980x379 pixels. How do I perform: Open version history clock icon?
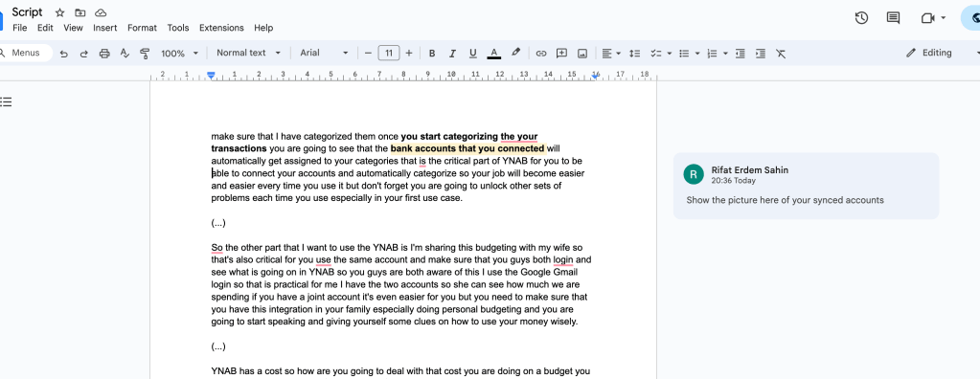coord(861,18)
